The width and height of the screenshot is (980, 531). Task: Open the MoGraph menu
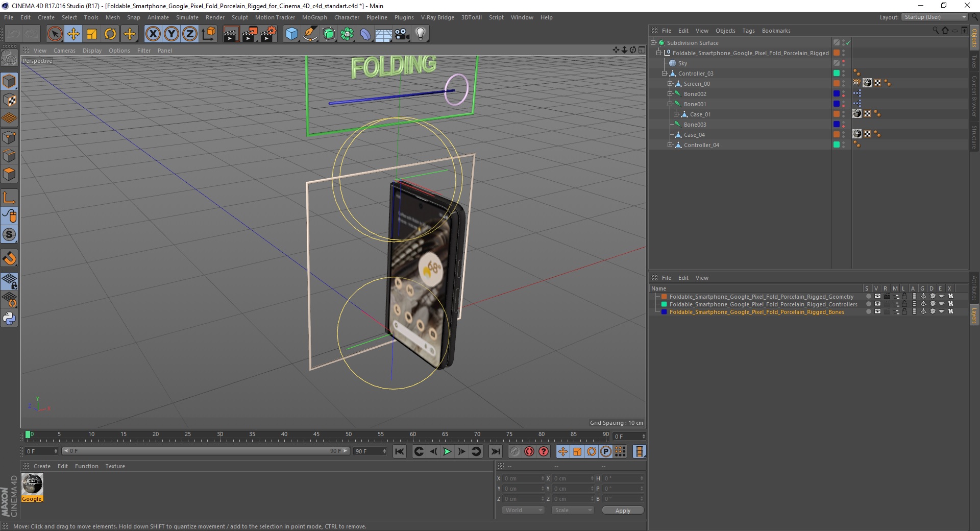click(x=314, y=17)
